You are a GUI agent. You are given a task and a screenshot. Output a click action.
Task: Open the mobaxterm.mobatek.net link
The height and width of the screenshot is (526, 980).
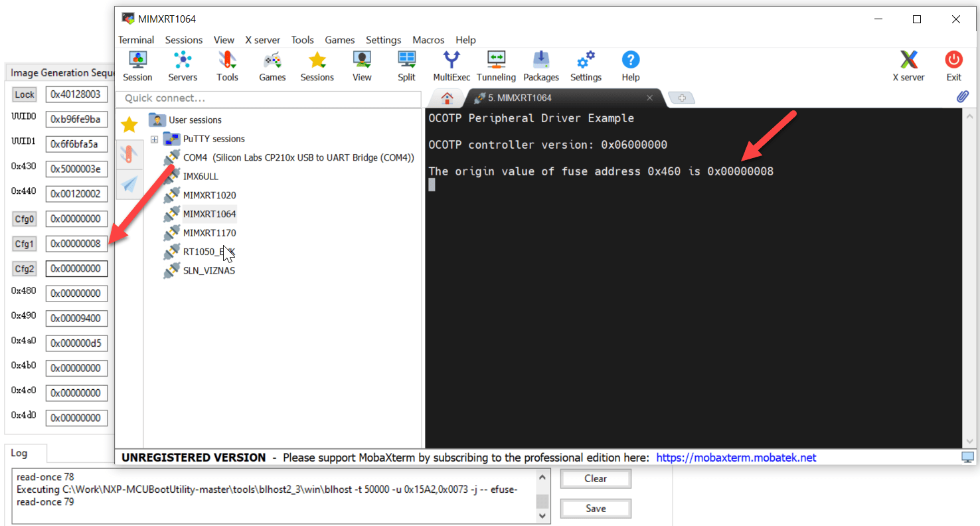[736, 458]
